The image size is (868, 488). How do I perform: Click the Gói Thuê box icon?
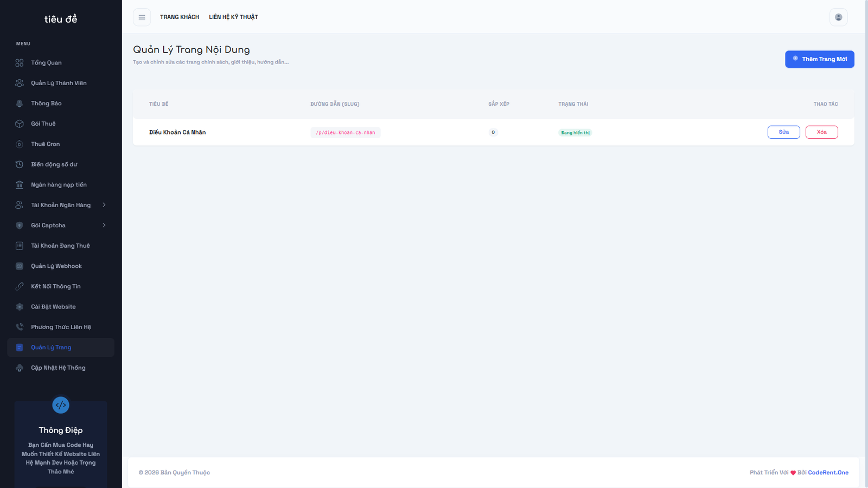[x=20, y=124]
